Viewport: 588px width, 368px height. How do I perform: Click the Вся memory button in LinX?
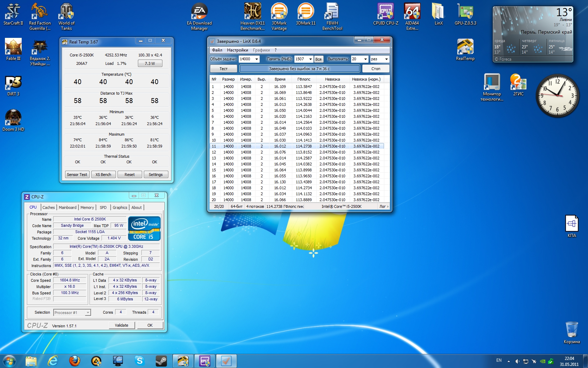point(318,59)
